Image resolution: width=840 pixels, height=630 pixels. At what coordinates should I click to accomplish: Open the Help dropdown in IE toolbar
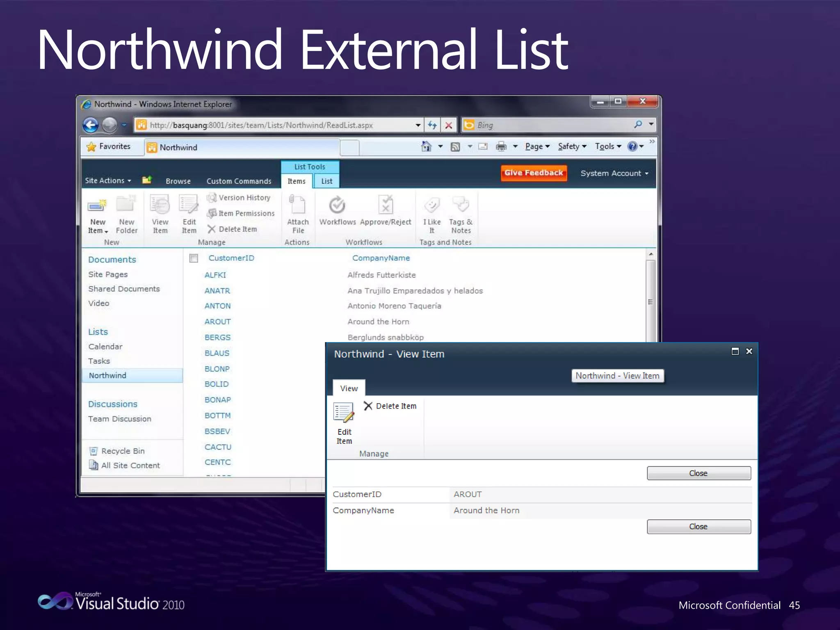tap(636, 146)
